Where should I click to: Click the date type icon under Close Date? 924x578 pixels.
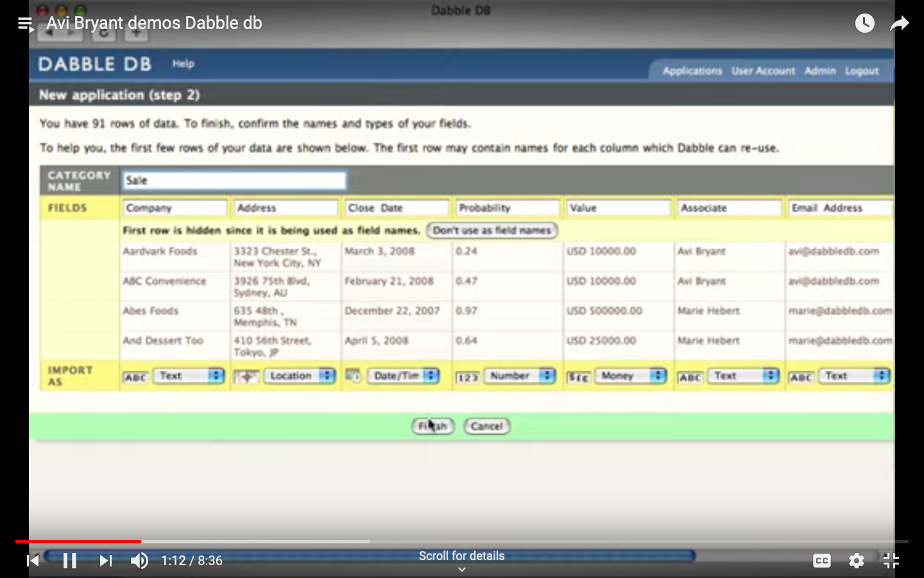[353, 376]
